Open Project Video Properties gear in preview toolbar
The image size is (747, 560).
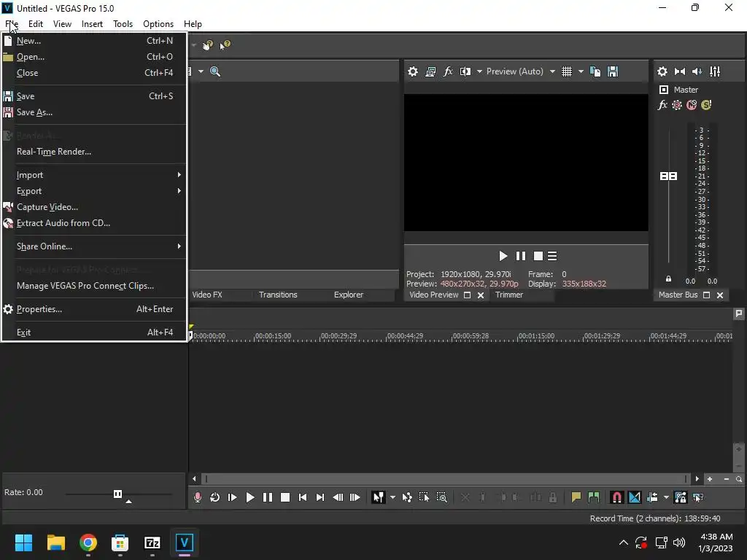(x=413, y=71)
